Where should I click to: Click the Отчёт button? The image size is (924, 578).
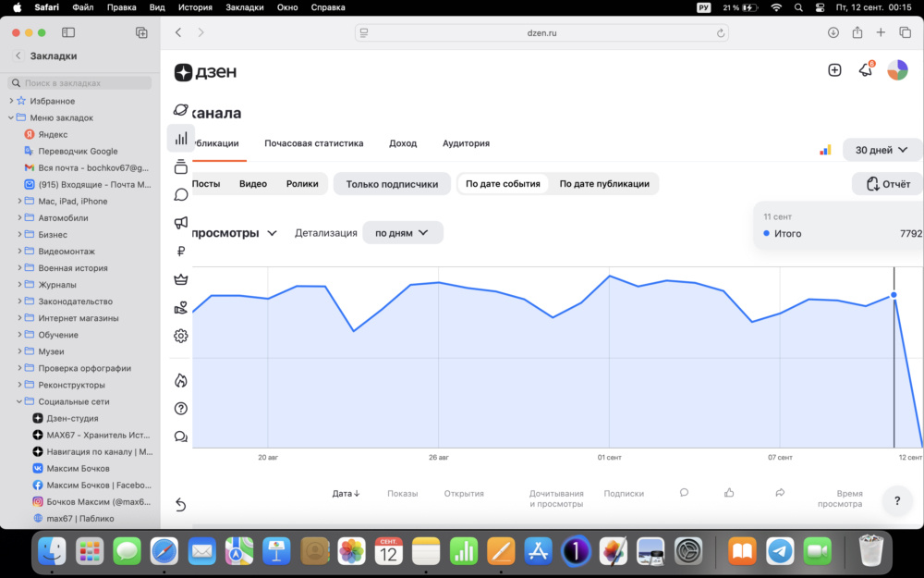887,184
